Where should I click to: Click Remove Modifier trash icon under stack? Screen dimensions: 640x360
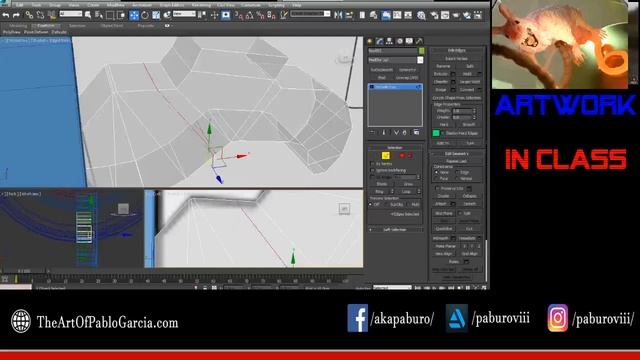(405, 132)
